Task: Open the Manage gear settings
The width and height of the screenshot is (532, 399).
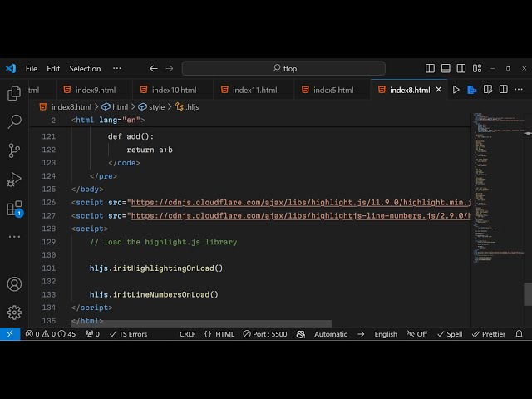Action: click(14, 313)
